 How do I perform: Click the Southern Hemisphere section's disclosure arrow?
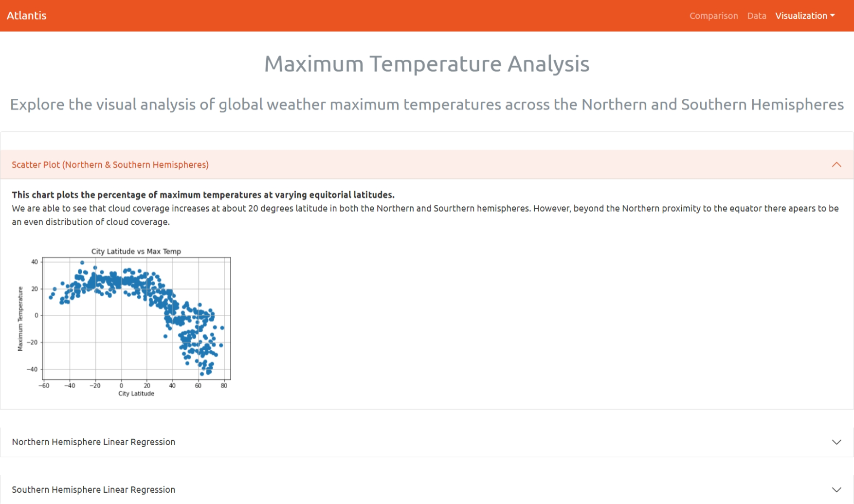[836, 489]
